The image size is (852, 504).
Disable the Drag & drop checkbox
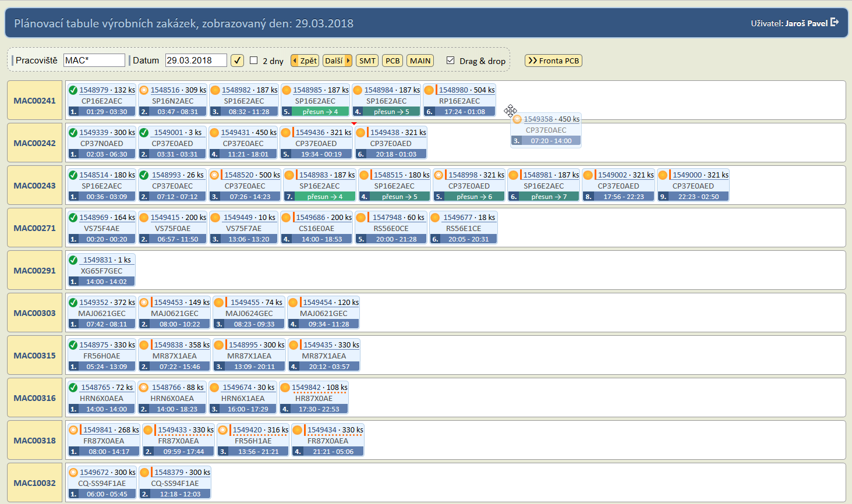pyautogui.click(x=450, y=61)
